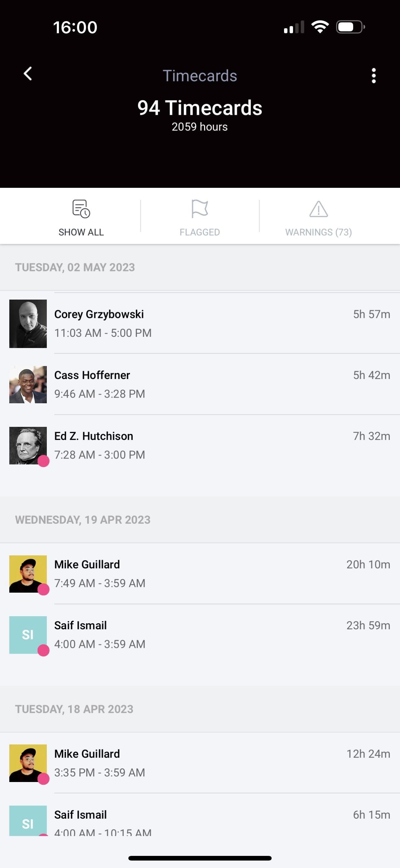Tap the back arrow icon

28,74
